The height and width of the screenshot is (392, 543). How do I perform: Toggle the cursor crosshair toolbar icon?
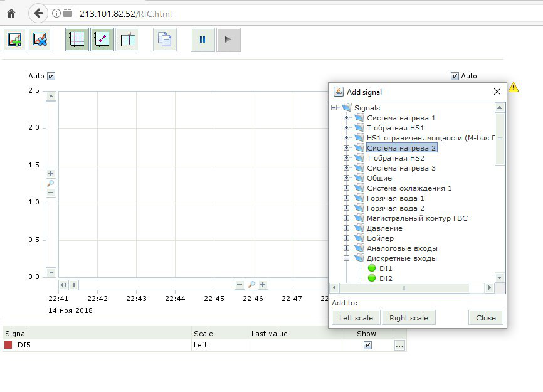point(127,40)
